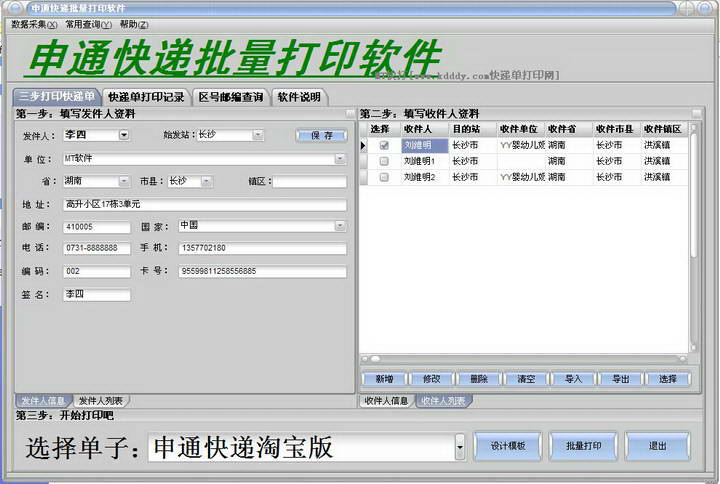Select the 收件人列表 bottom tab

443,400
